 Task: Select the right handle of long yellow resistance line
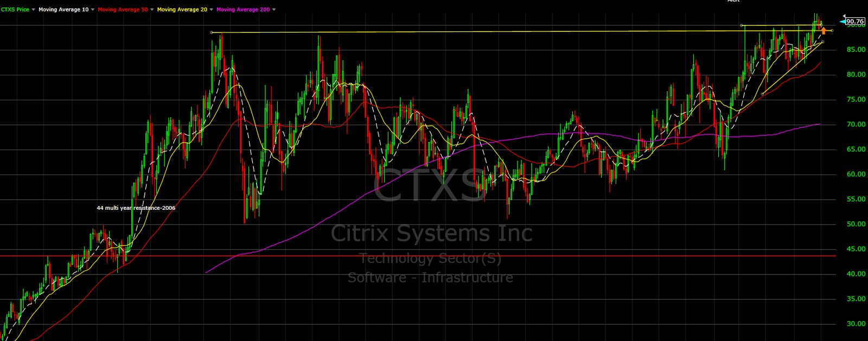click(x=832, y=30)
